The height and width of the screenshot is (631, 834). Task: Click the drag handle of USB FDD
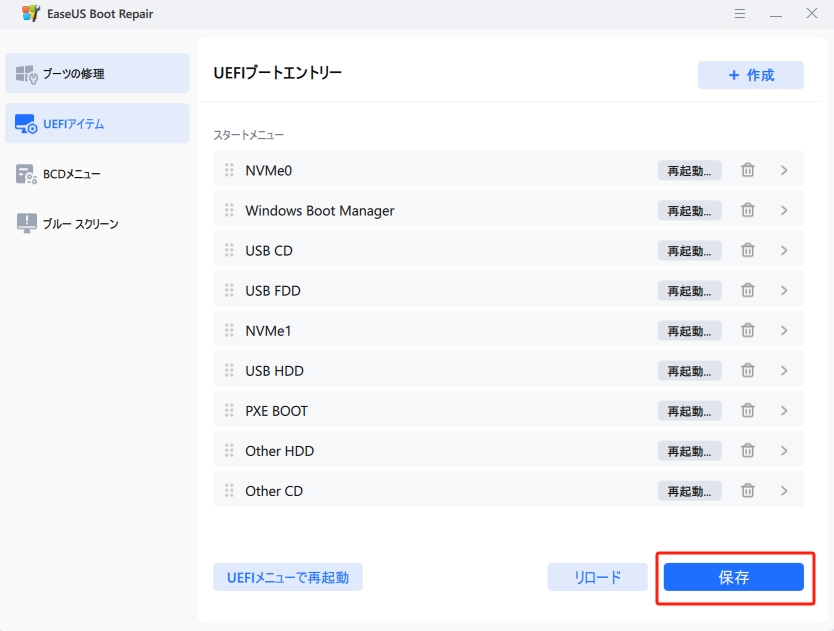(x=229, y=291)
